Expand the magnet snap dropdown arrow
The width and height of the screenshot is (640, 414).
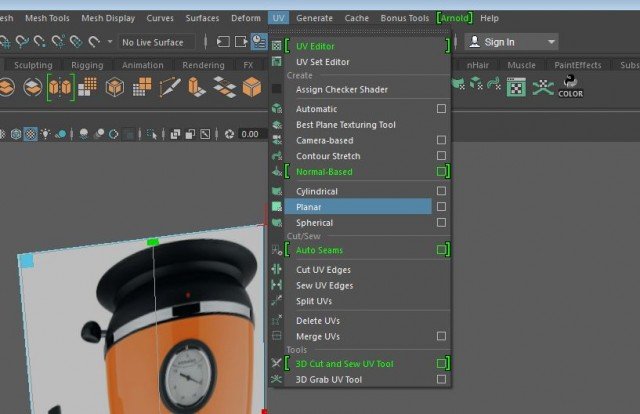click(x=108, y=42)
